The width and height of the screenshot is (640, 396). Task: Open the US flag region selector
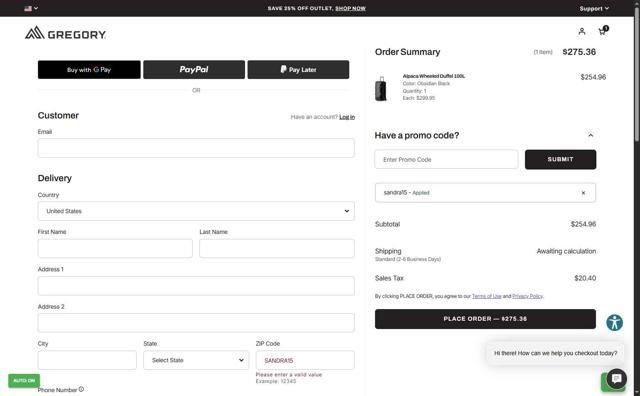[x=31, y=8]
